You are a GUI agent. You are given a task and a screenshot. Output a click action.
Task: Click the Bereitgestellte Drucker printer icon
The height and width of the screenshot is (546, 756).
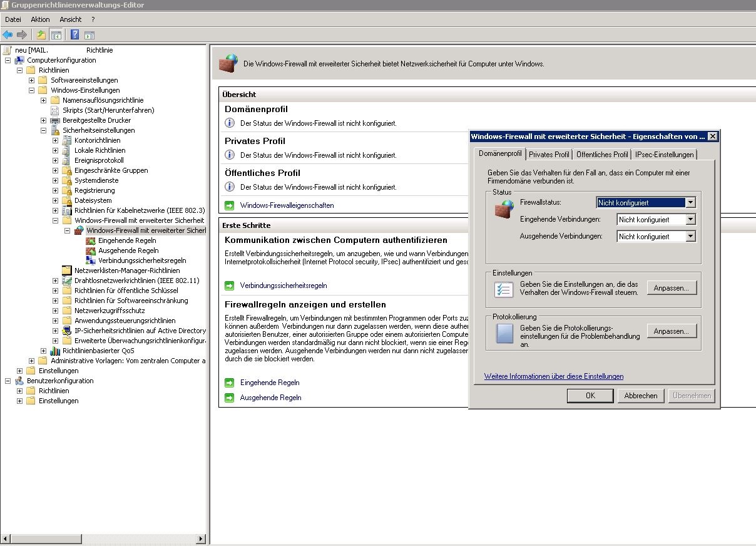coord(55,120)
